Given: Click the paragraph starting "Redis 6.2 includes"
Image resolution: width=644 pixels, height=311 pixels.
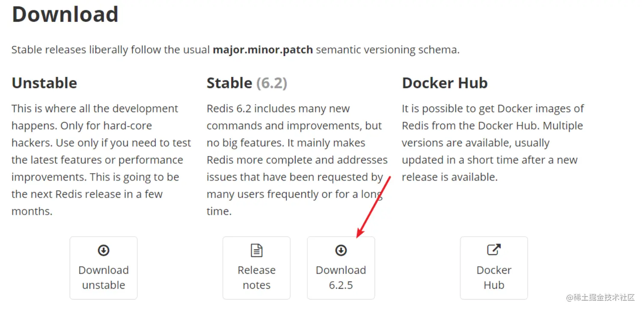Looking at the screenshot, I should [297, 160].
